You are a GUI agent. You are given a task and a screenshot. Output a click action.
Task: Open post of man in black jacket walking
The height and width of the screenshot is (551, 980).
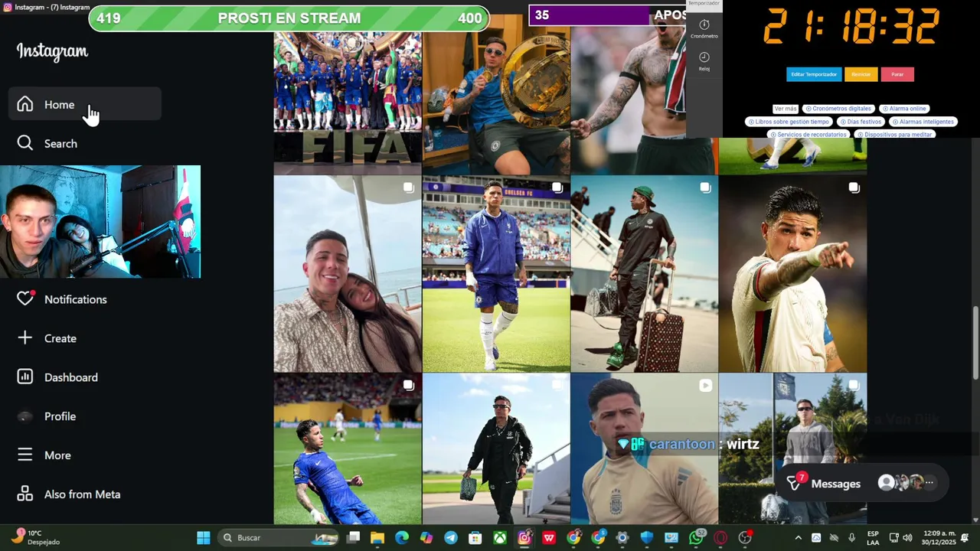[x=496, y=449]
